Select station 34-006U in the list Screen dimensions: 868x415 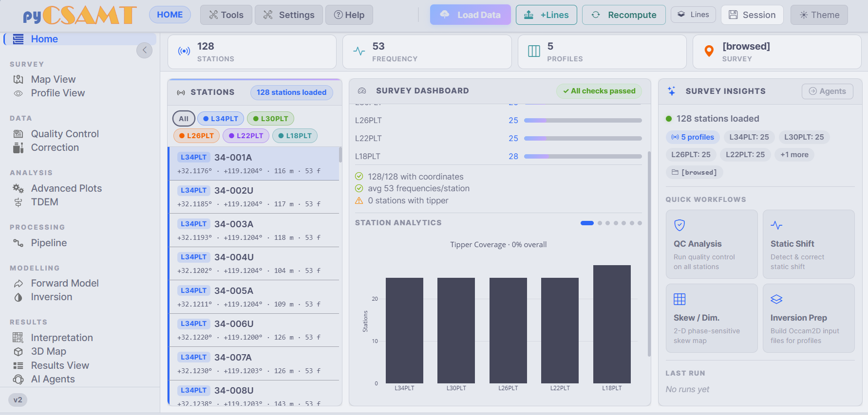(254, 330)
